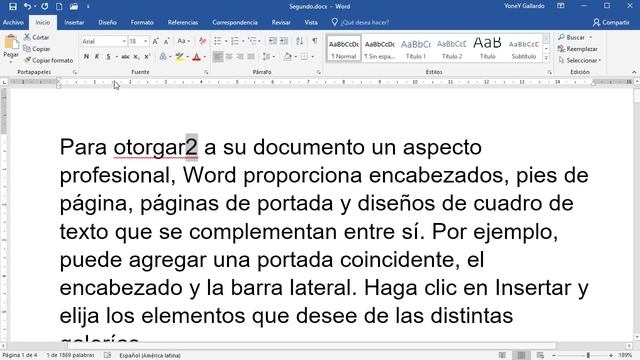This screenshot has height=360, width=640.
Task: Increase paragraph indent
Action: point(284,41)
